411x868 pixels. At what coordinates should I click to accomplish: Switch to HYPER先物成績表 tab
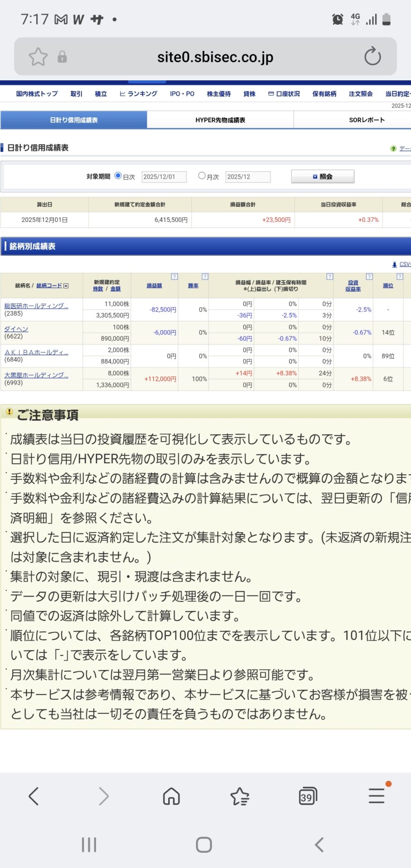click(220, 120)
